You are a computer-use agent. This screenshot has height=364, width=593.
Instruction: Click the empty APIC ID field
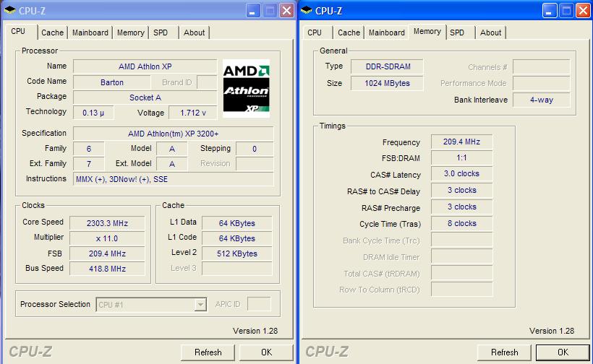(259, 304)
